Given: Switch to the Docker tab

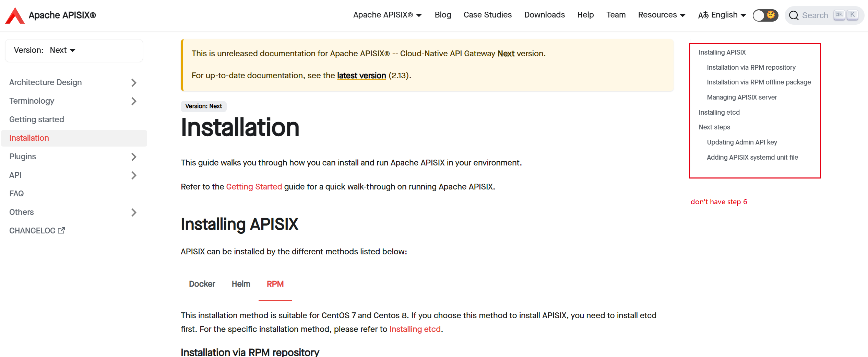Looking at the screenshot, I should tap(202, 284).
